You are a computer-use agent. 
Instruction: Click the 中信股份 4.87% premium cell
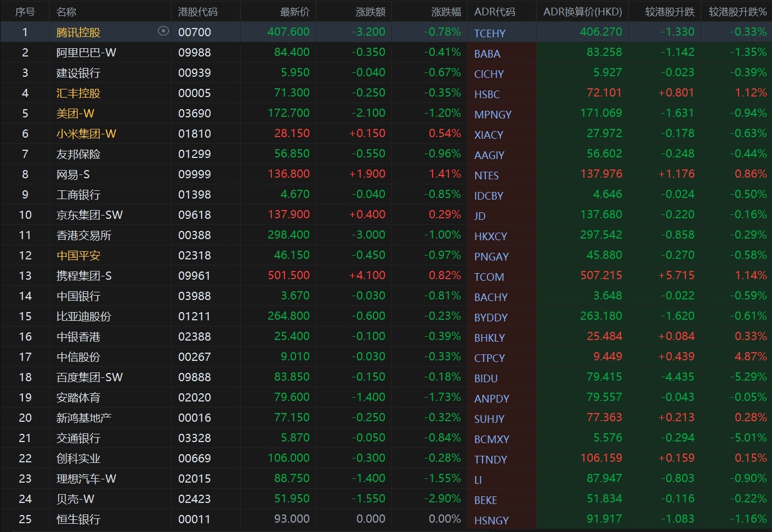point(750,356)
